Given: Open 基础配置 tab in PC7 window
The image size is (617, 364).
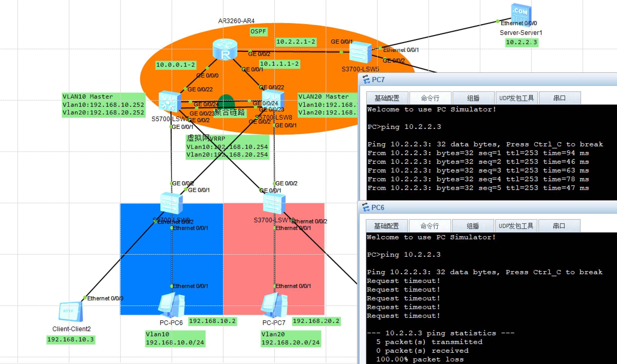Looking at the screenshot, I should click(387, 98).
